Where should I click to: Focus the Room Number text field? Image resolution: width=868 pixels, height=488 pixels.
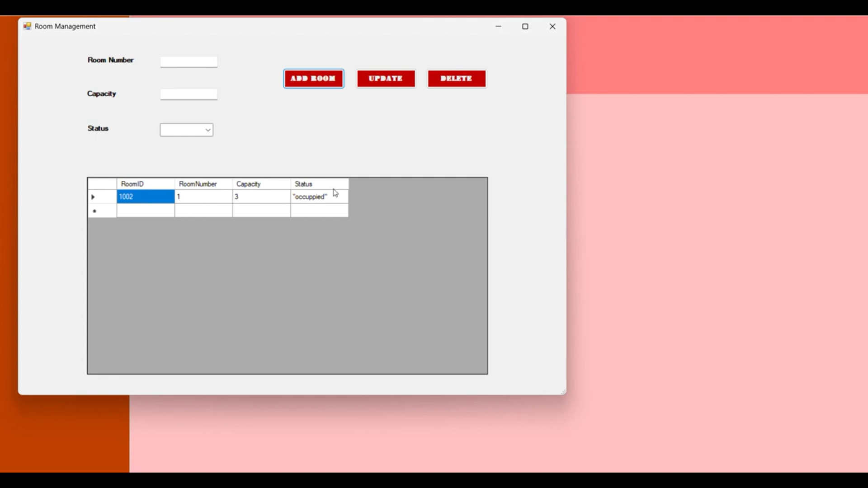pos(189,61)
